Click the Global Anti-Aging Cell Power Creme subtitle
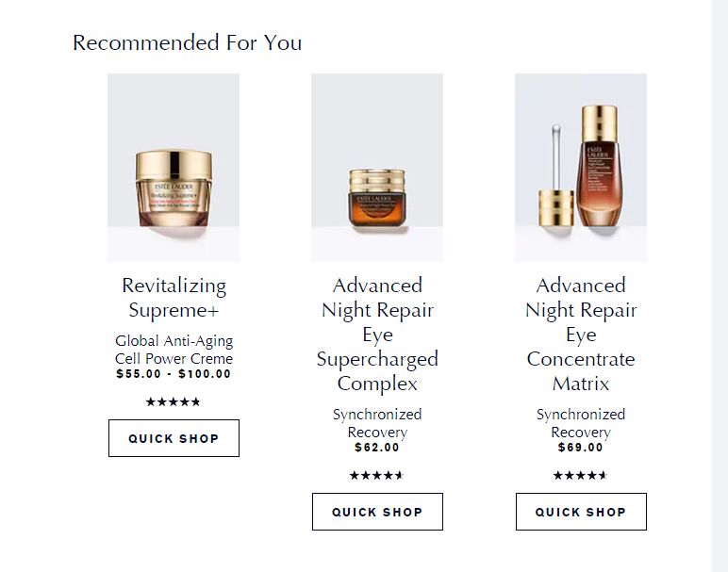The height and width of the screenshot is (572, 728). (x=174, y=350)
